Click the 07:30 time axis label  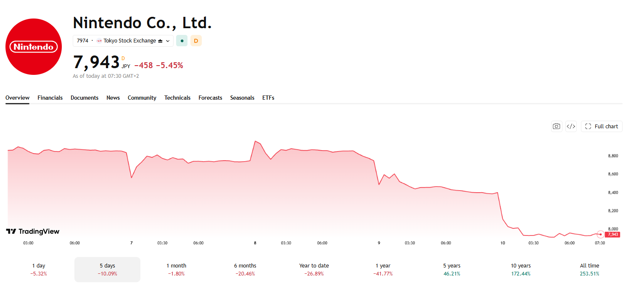(600, 243)
